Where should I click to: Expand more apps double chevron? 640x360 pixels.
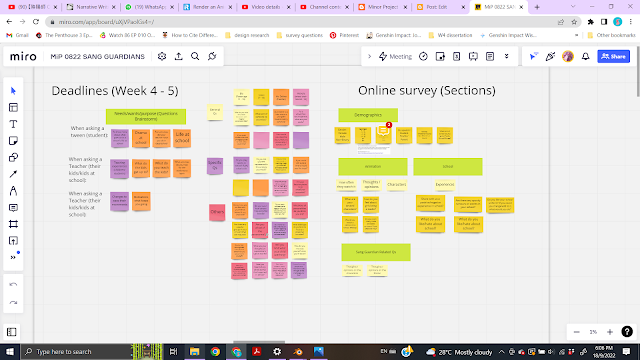507,56
